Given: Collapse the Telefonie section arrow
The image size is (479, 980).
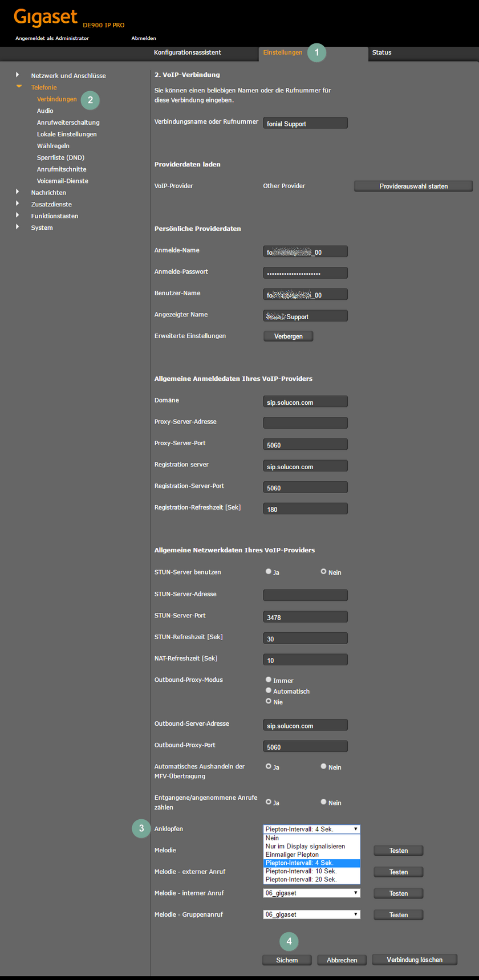Looking at the screenshot, I should (x=19, y=87).
